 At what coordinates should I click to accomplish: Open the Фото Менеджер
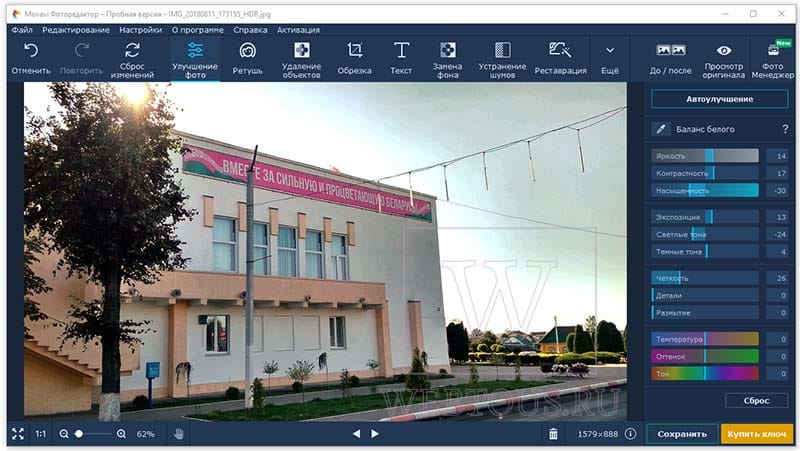(x=772, y=59)
